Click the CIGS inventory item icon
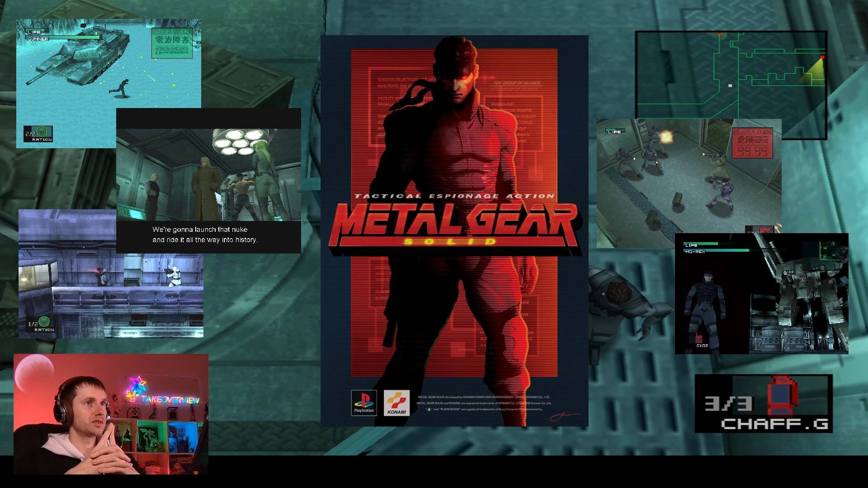This screenshot has width=868, height=488. (698, 337)
